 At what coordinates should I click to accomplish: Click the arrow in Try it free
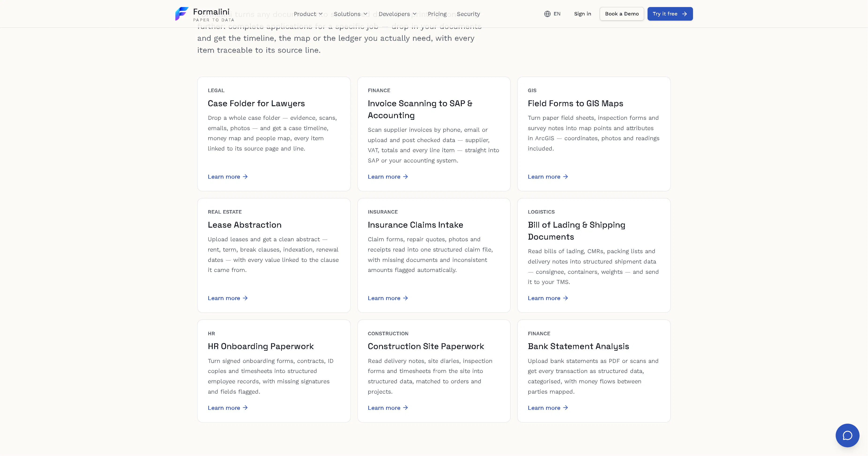click(x=684, y=14)
